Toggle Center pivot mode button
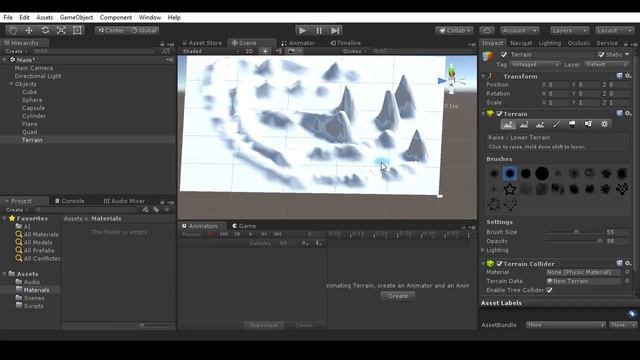 coord(111,31)
